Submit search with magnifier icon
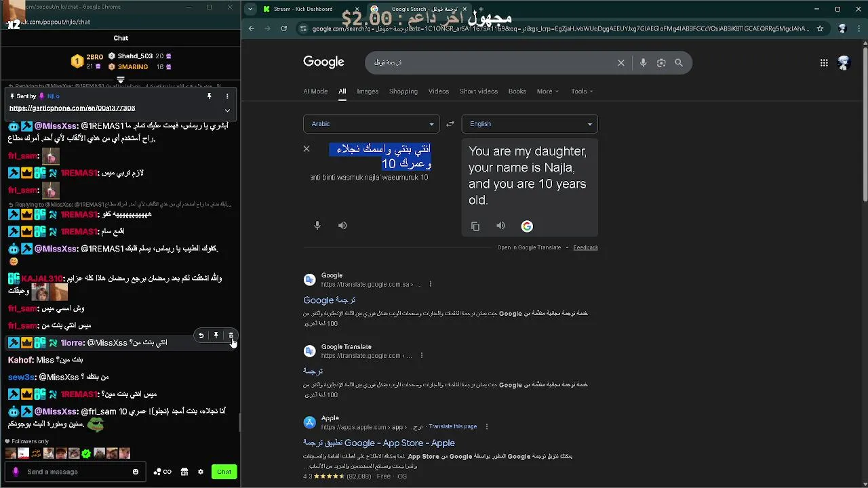Screen dimensions: 868x488 coord(679,62)
